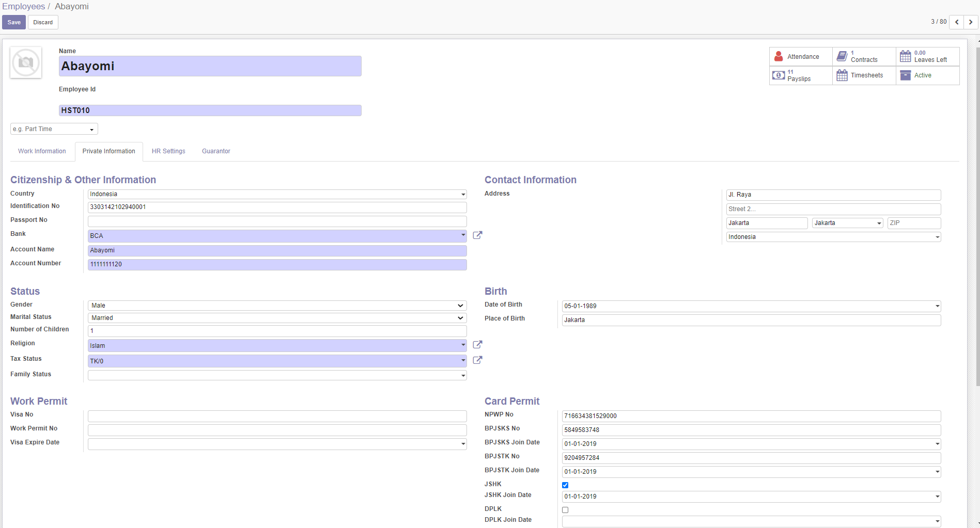Edit the city field Jakarta
The image size is (980, 528).
coord(767,223)
